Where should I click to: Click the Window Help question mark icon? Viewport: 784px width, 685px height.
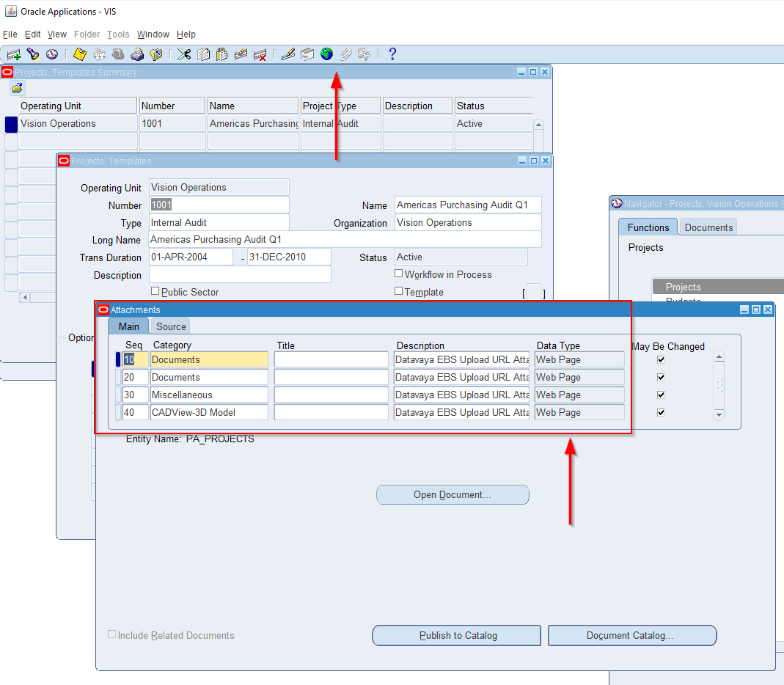tap(392, 54)
